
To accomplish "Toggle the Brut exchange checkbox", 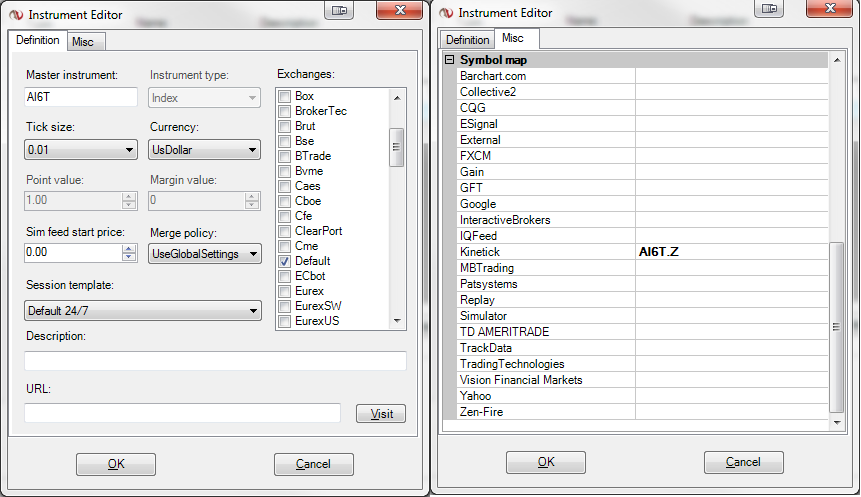I will tap(284, 126).
